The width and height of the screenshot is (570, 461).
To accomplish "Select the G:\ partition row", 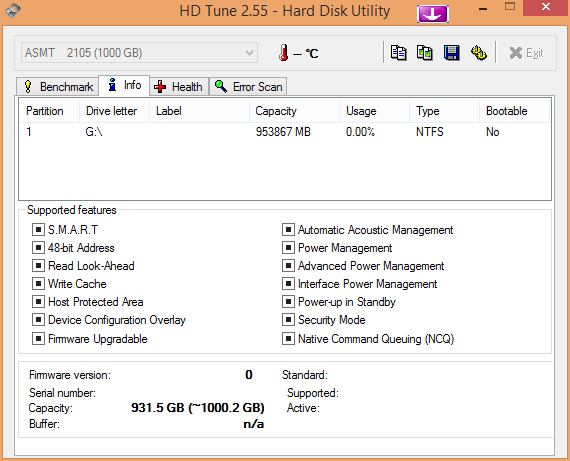I will click(x=285, y=132).
